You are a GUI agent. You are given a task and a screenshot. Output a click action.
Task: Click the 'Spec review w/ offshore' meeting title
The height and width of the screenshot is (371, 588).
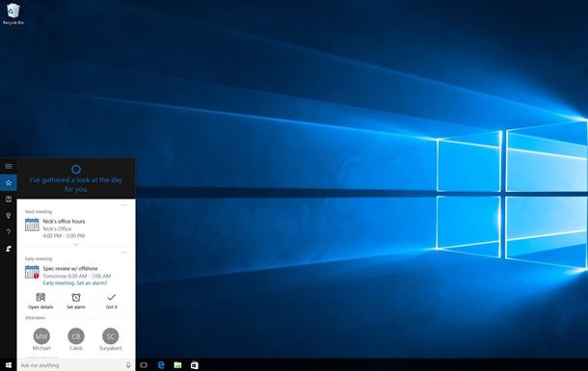(x=70, y=268)
